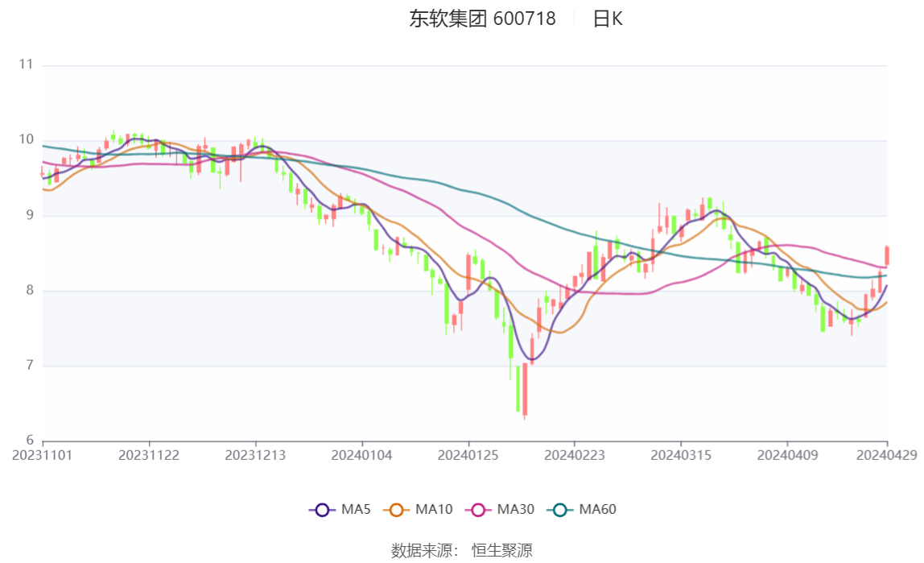This screenshot has width=924, height=563.
Task: Click the purple MA5 legend circle icon
Action: click(x=322, y=510)
